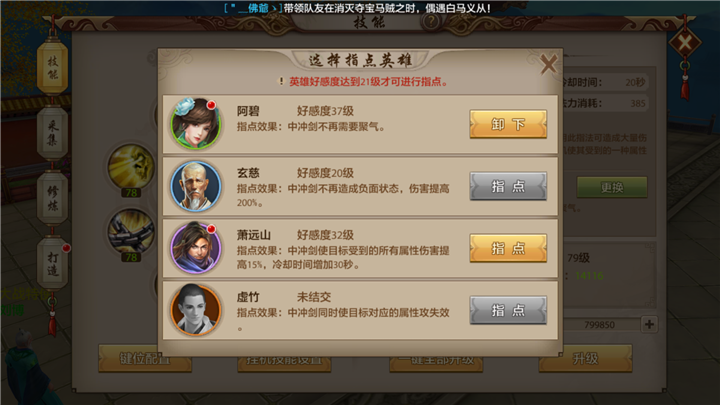Screen dimensions: 720x405
Task: Open the 修炼 lantern tab
Action: [x=53, y=198]
